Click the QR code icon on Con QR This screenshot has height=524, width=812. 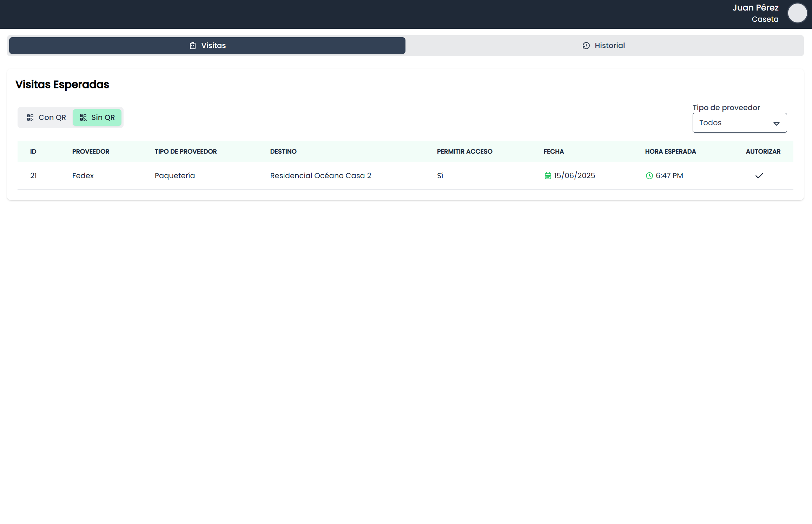[x=30, y=117]
